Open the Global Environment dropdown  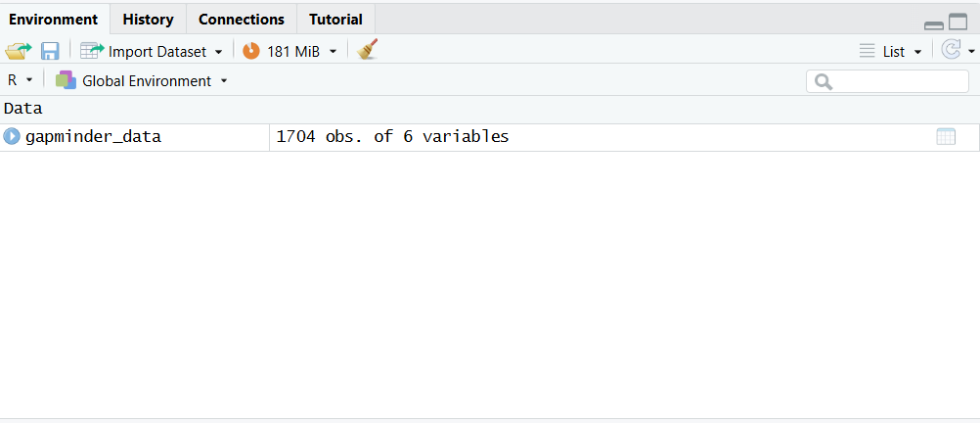point(224,81)
